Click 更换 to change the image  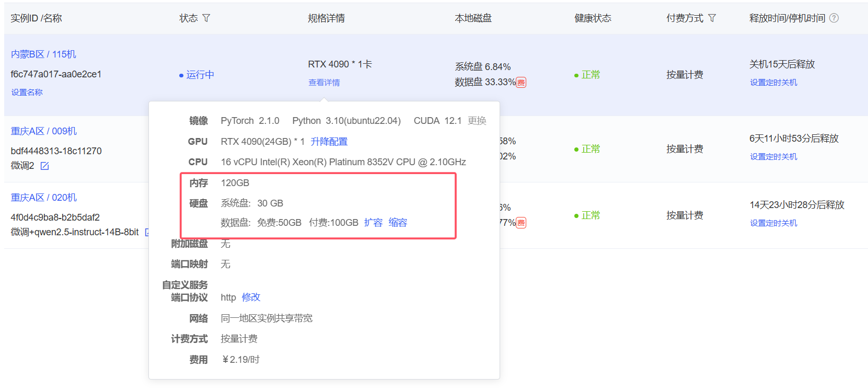[x=477, y=121]
